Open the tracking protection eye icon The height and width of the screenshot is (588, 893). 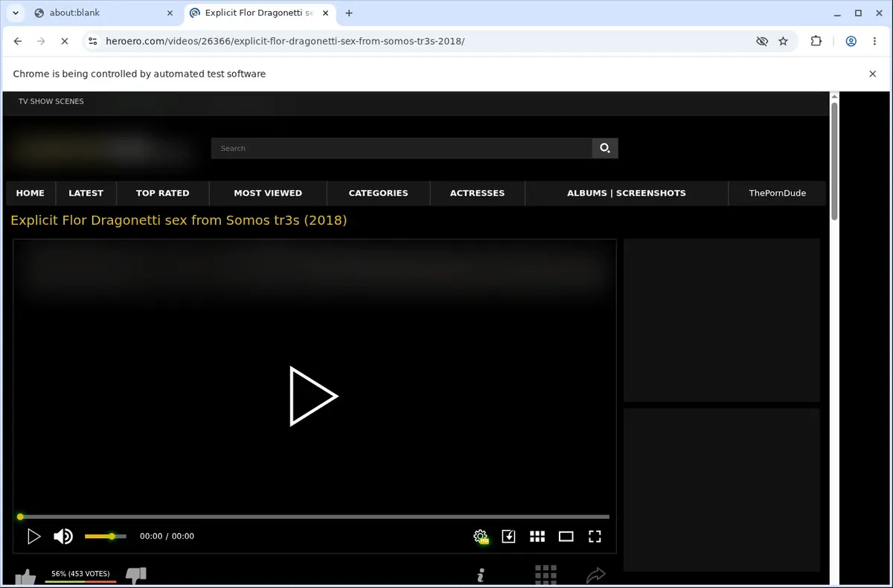pos(762,42)
